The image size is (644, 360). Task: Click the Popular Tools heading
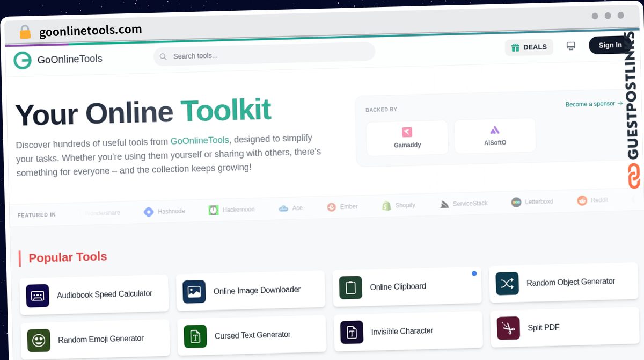click(68, 257)
